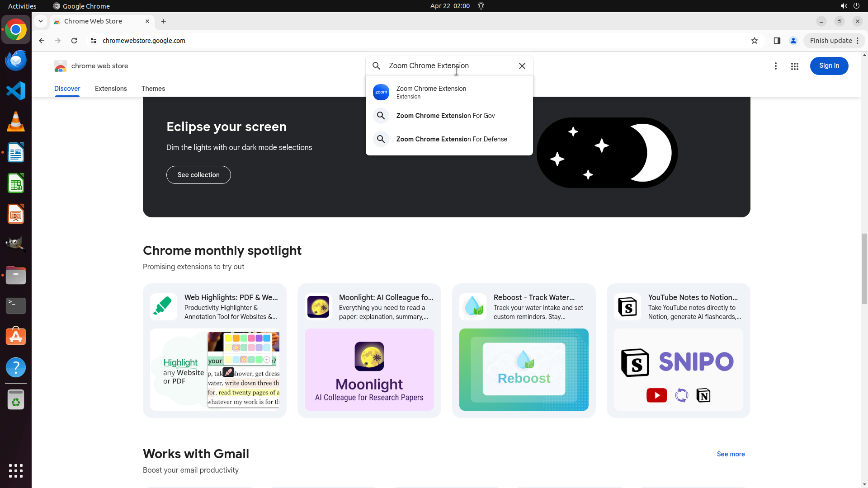Launch VLC media player from dock
Image resolution: width=868 pixels, height=488 pixels.
(16, 122)
